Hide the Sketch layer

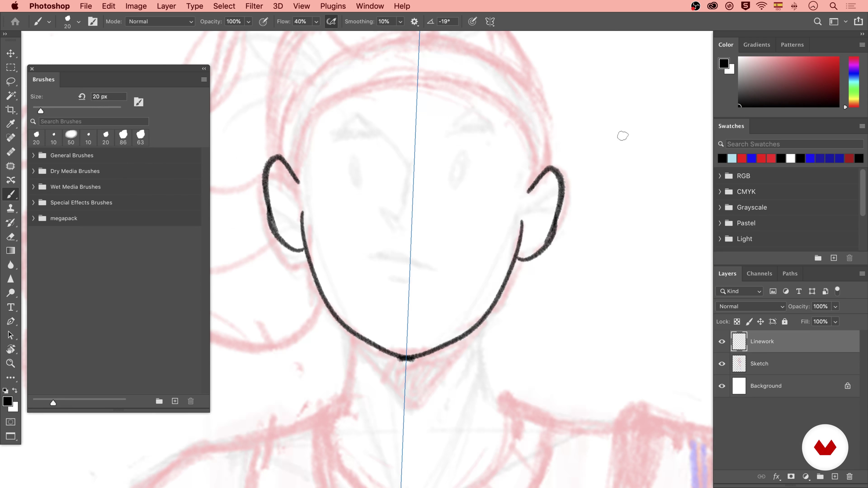tap(722, 364)
